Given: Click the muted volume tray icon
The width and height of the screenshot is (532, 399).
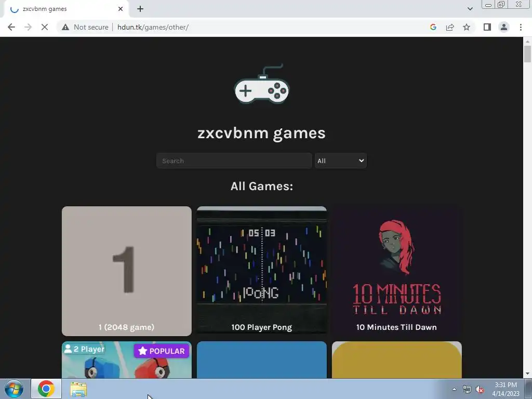Looking at the screenshot, I should 480,390.
